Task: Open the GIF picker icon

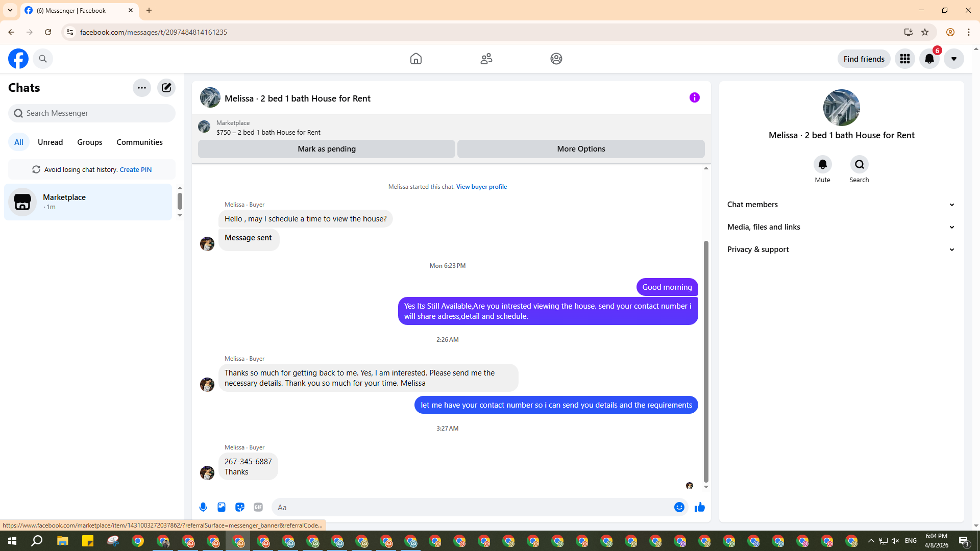Action: [x=258, y=507]
